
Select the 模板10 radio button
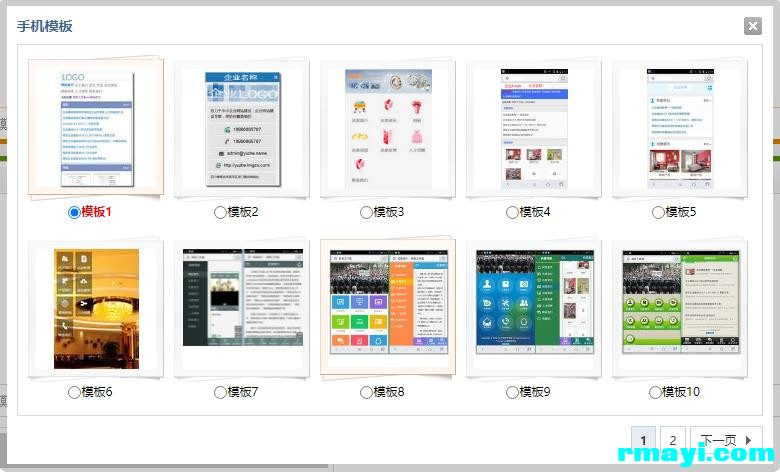(655, 392)
